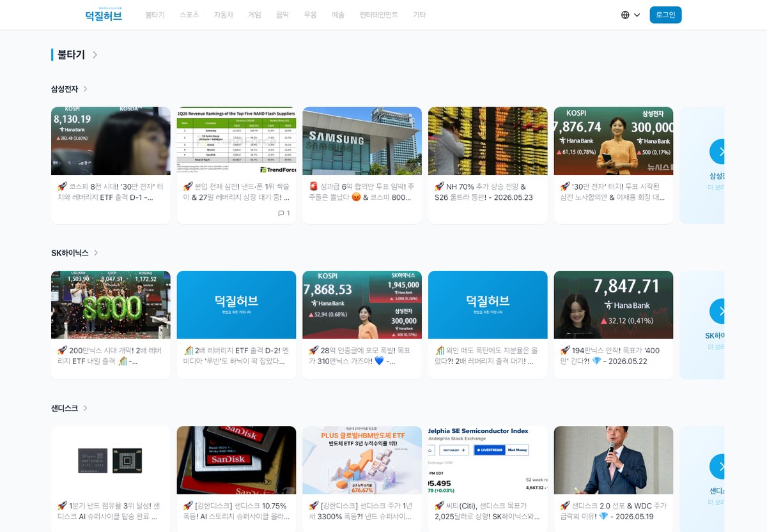
Task: Click the 샌디스크 subsection title
Action: (x=65, y=408)
